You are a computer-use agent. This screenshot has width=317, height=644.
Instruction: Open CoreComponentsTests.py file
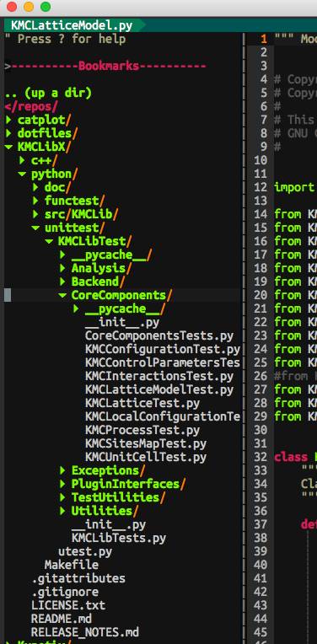[159, 336]
